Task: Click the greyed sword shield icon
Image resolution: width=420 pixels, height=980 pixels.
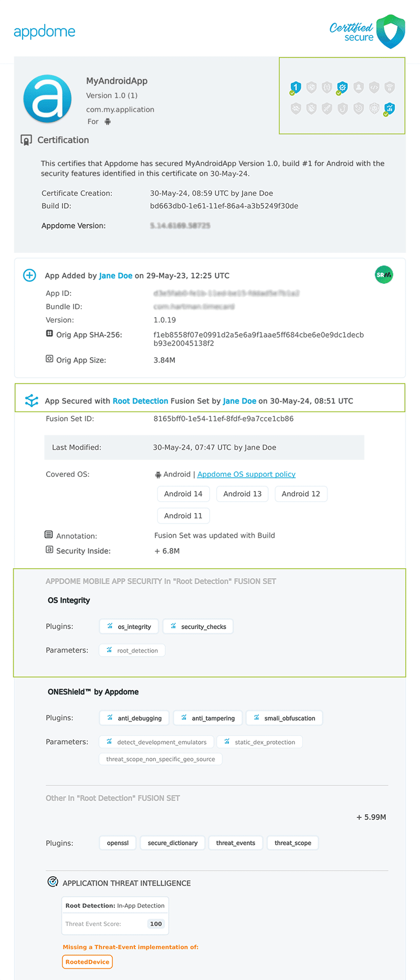Action: pyautogui.click(x=327, y=109)
